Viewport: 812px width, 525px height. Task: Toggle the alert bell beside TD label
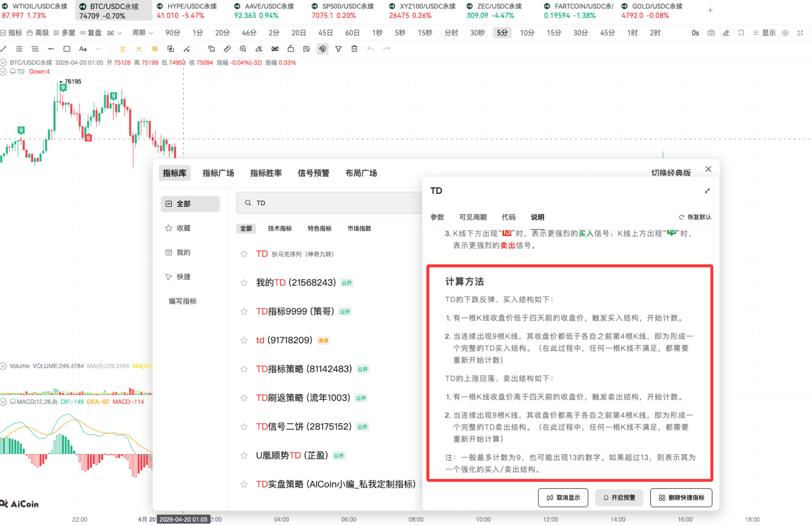(x=13, y=72)
